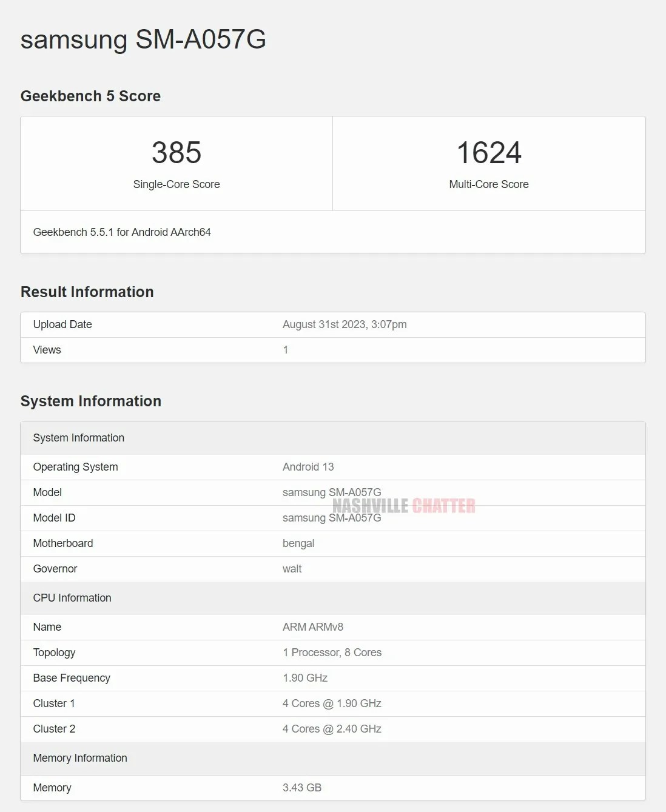Click the CPU Information header row
Image resolution: width=666 pixels, height=812 pixels.
[333, 598]
